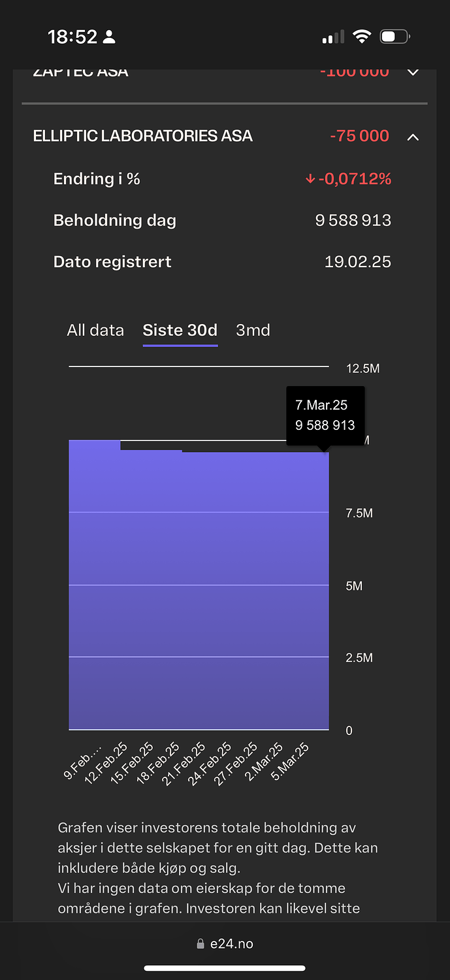
Task: Tap the red down arrow beside -0,0712%
Action: (x=310, y=179)
